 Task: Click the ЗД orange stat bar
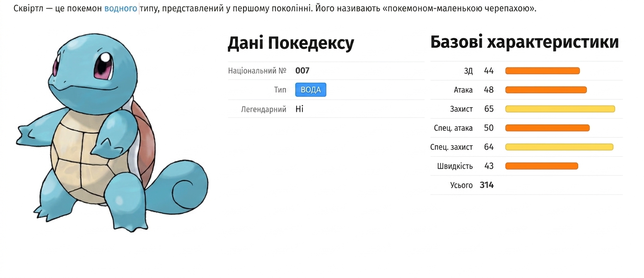(x=543, y=71)
